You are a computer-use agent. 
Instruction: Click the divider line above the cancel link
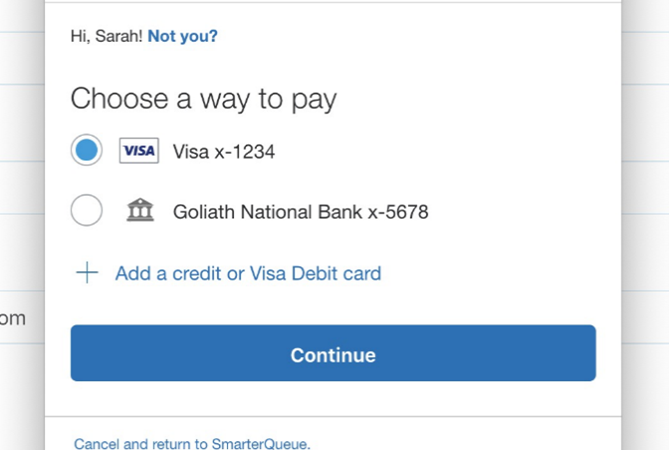coord(333,416)
